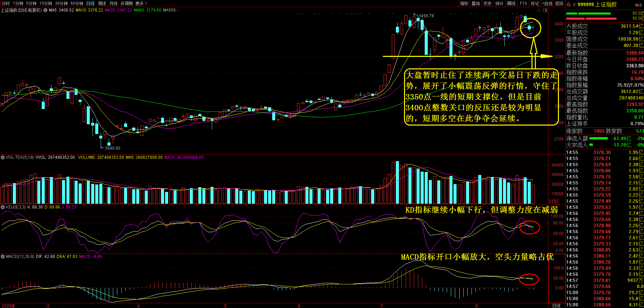Open the KDJ indicator dropdown arrow
This screenshot has height=308, width=644.
tap(3, 207)
